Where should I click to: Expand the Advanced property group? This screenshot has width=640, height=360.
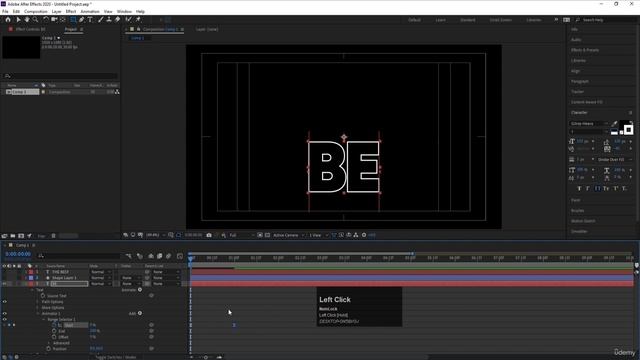coord(49,343)
